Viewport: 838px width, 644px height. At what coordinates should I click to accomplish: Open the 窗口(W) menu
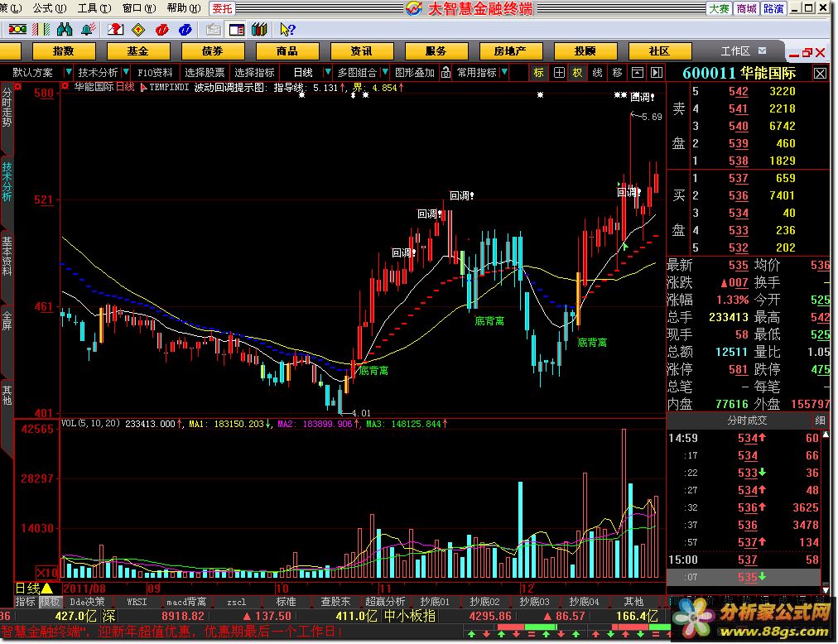click(x=139, y=8)
